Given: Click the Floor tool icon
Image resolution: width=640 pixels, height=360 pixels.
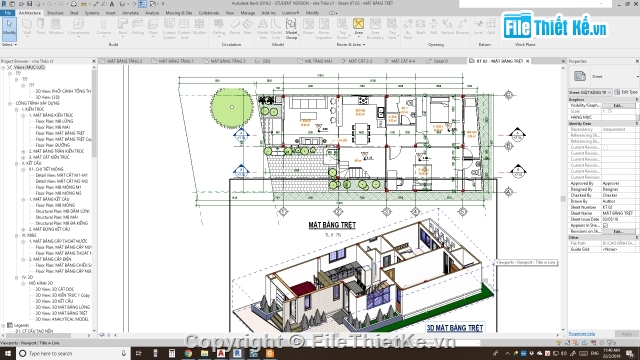Looking at the screenshot, I should [x=153, y=24].
